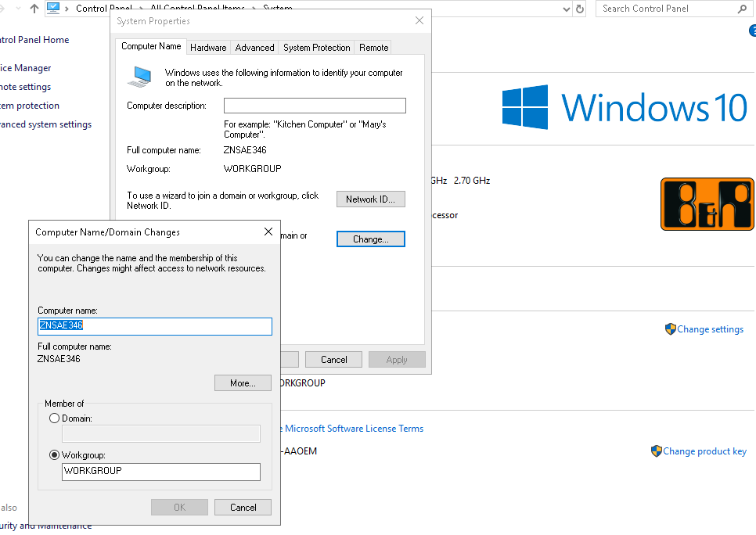Click Cancel in Computer Name/Domain Changes
This screenshot has height=535, width=756.
[243, 507]
